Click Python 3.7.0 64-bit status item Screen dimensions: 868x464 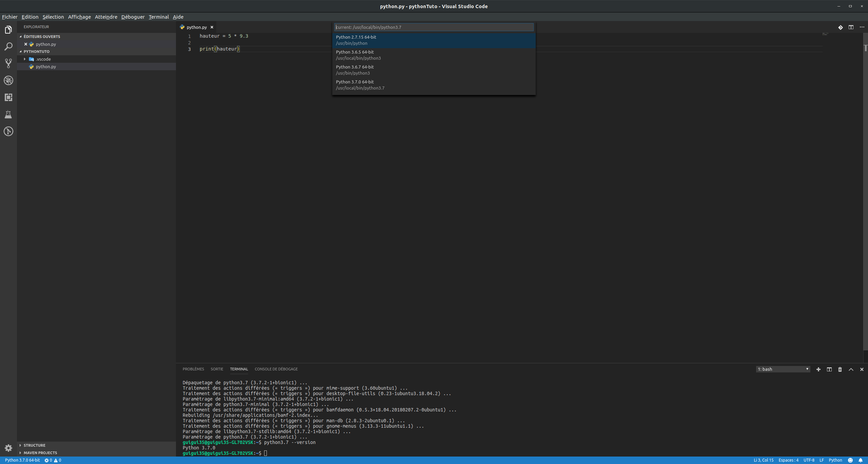point(22,460)
